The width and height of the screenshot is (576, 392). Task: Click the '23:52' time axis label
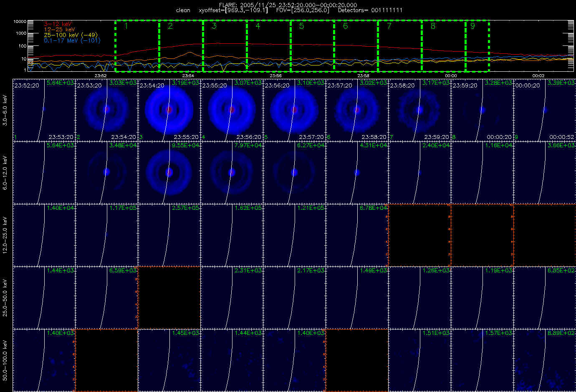pos(101,75)
